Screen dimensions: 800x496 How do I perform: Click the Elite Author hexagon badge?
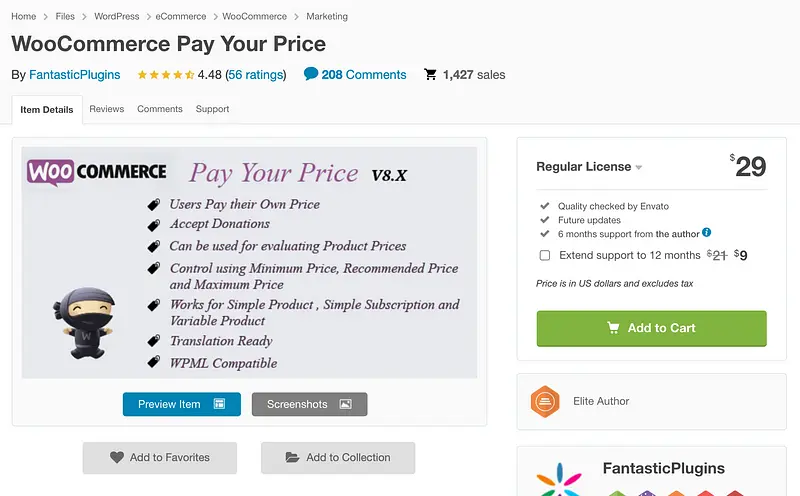click(x=545, y=401)
